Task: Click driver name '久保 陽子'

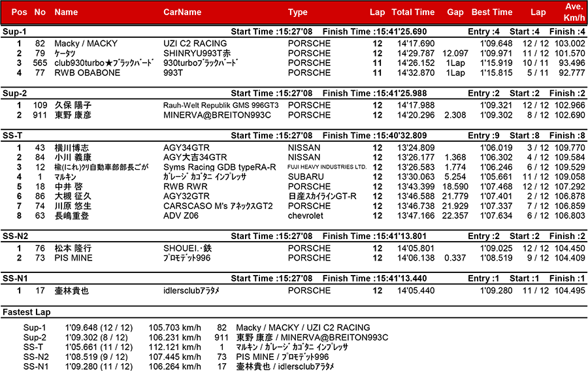Action: point(73,105)
